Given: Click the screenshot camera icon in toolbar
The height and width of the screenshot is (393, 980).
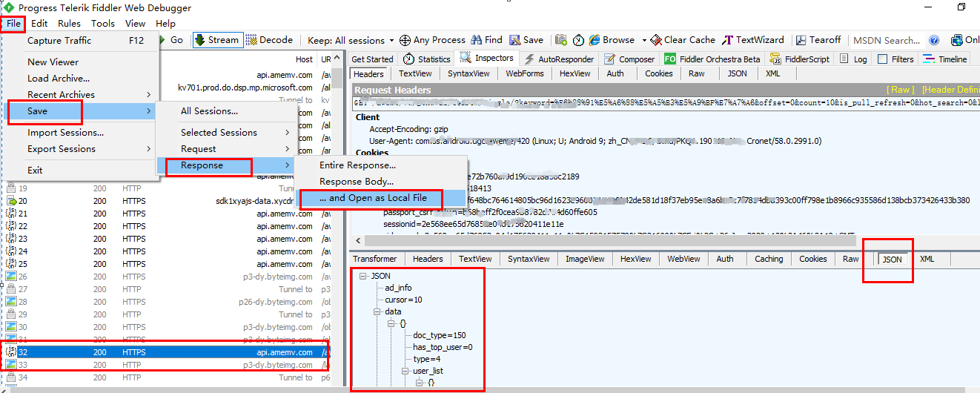Looking at the screenshot, I should pyautogui.click(x=560, y=40).
